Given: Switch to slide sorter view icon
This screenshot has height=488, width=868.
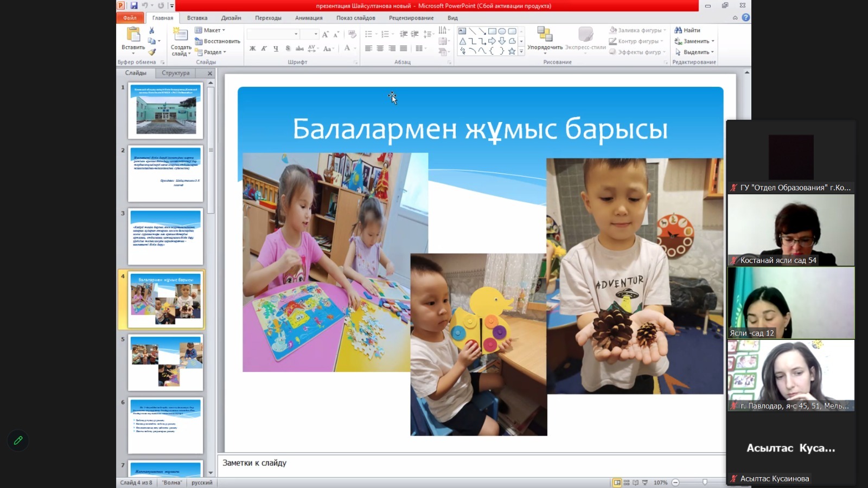Looking at the screenshot, I should click(x=627, y=483).
